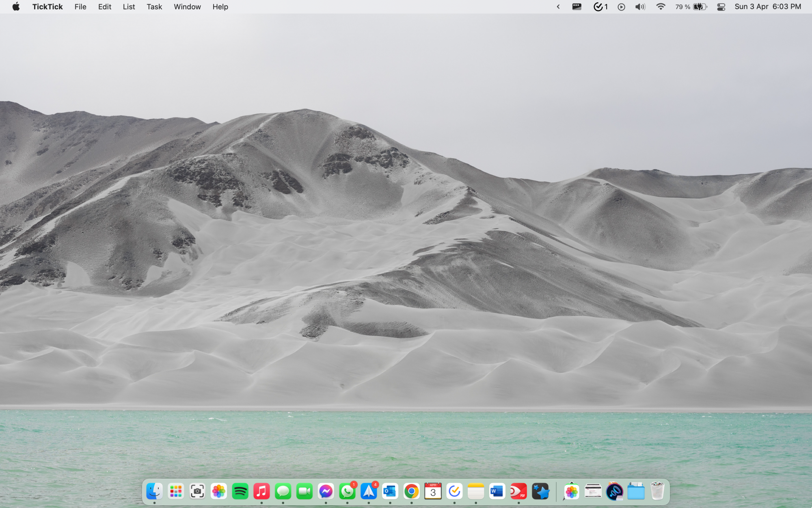Open TickTick from the dock
Screen dimensions: 812x508
(x=454, y=492)
